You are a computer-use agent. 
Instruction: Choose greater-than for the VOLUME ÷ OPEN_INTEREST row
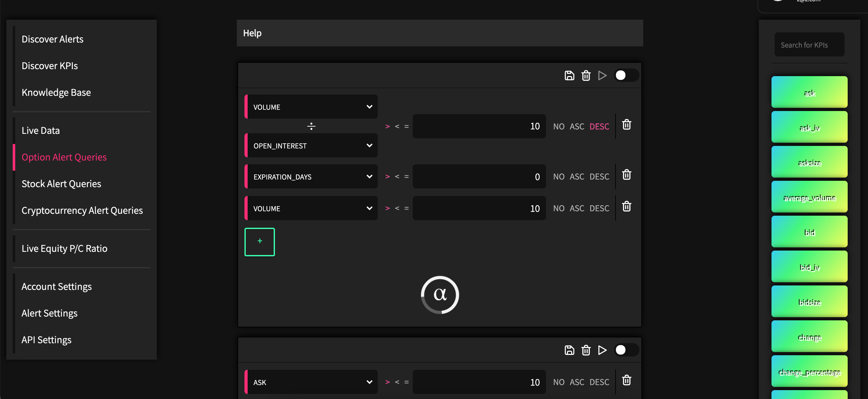coord(388,126)
